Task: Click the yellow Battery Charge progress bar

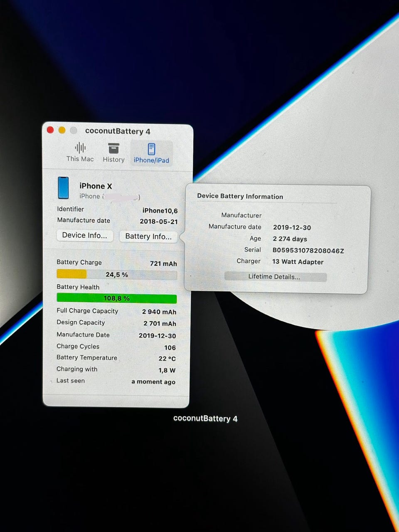Action: [117, 274]
